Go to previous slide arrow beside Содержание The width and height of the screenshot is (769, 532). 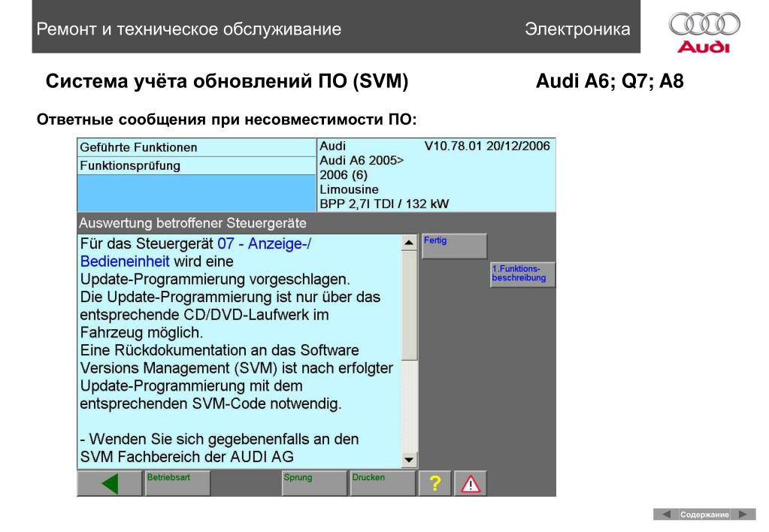pos(665,515)
